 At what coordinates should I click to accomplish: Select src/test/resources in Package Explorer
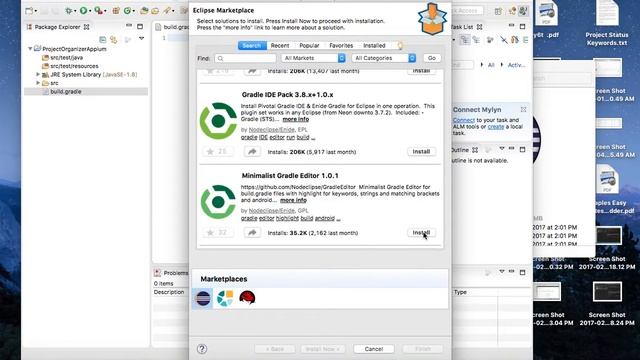[x=74, y=66]
